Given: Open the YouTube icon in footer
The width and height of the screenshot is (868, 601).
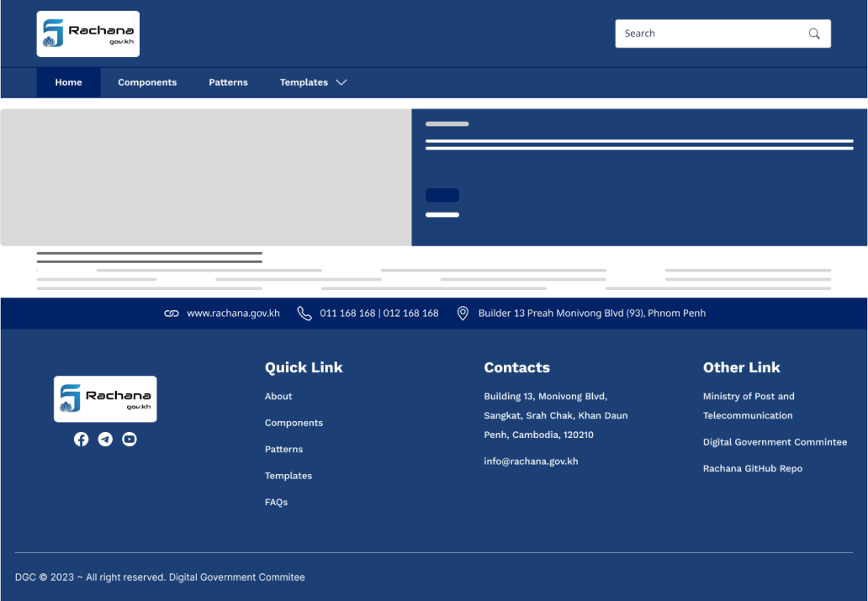Looking at the screenshot, I should (129, 439).
